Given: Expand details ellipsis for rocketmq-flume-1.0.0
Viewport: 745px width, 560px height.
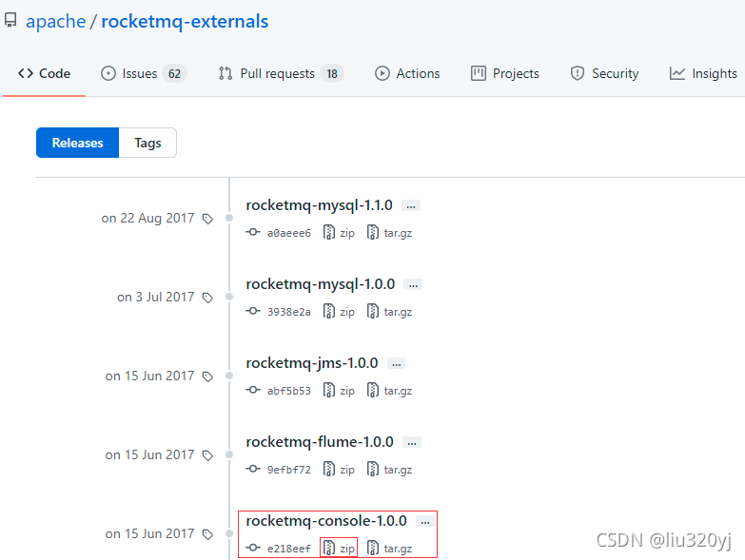Looking at the screenshot, I should tap(412, 442).
